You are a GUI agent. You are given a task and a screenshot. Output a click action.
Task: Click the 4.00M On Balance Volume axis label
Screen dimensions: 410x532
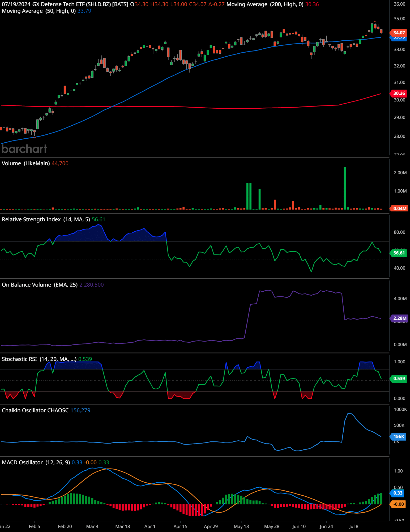click(x=400, y=299)
